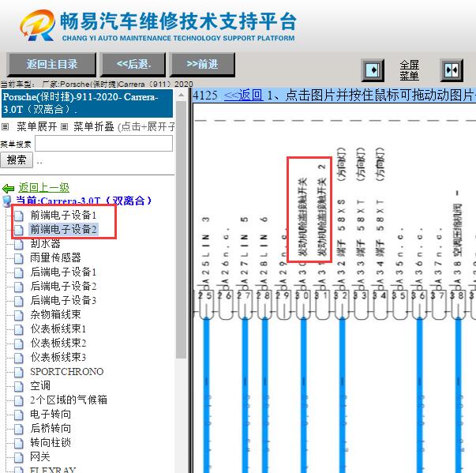The width and height of the screenshot is (476, 473).
Task: Go forward with the >>前进 button
Action: pyautogui.click(x=202, y=64)
